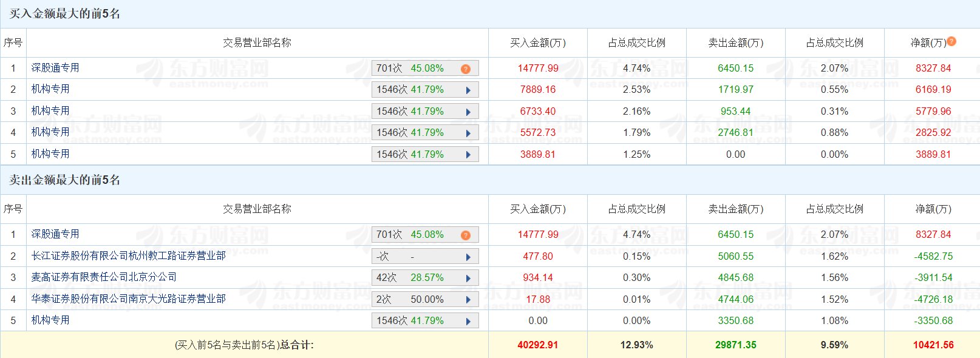Click sell amount 5060.55
980x358 pixels.
(736, 256)
